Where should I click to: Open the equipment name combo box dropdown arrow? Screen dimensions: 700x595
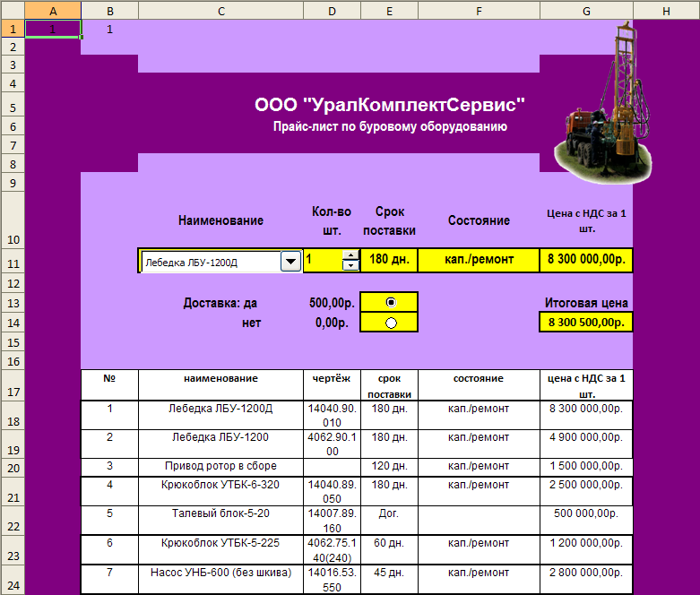pyautogui.click(x=290, y=261)
